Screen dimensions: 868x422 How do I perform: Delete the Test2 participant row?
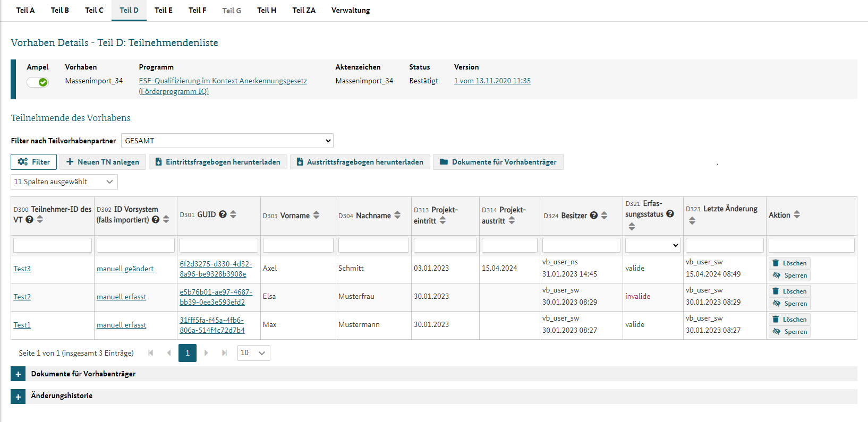click(789, 291)
